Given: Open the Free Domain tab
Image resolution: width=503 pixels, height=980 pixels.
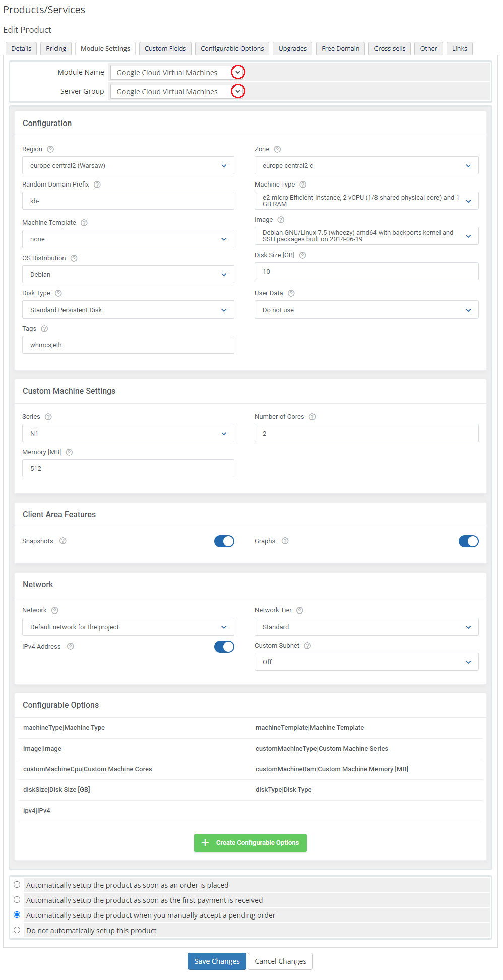Looking at the screenshot, I should click(340, 48).
